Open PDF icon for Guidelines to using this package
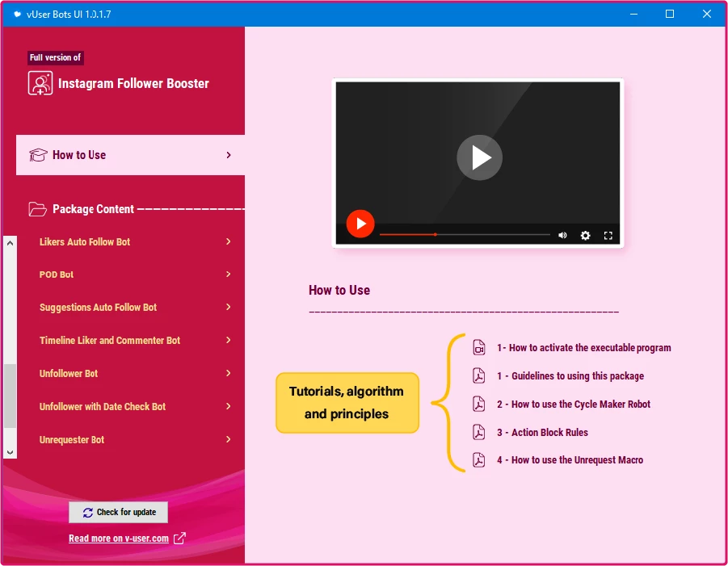Screen dimensions: 728x566 tap(479, 376)
